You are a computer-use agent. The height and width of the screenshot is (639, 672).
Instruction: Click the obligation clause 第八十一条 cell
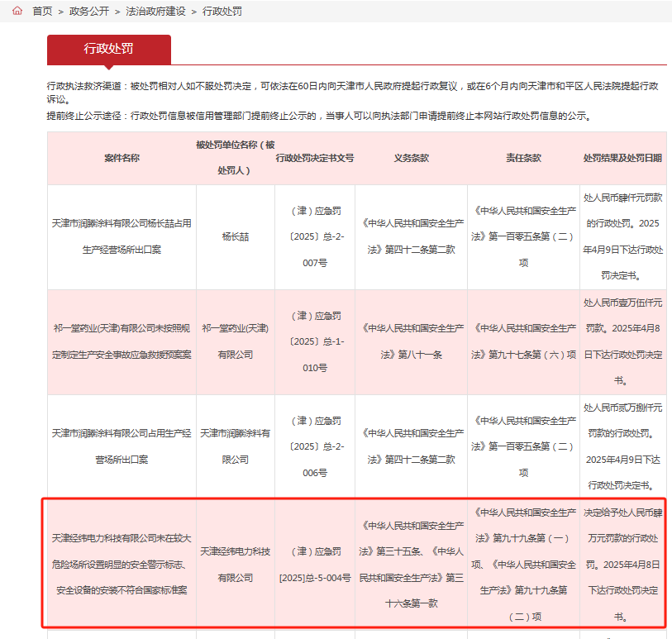pyautogui.click(x=411, y=341)
